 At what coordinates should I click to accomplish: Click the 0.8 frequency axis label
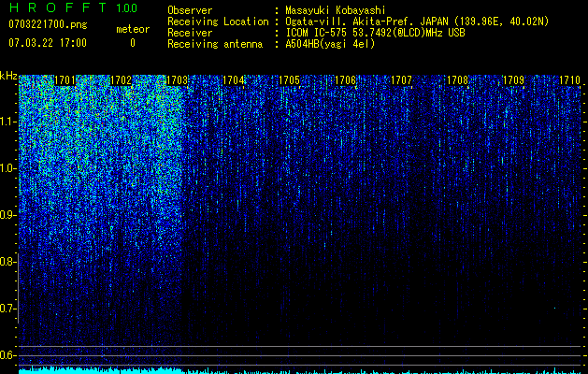[x=7, y=262]
